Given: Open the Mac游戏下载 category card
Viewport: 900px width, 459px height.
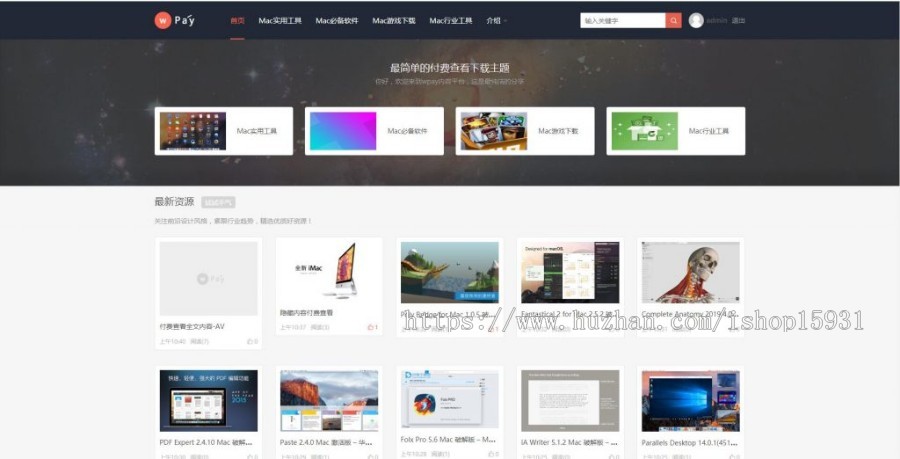Looking at the screenshot, I should click(525, 131).
